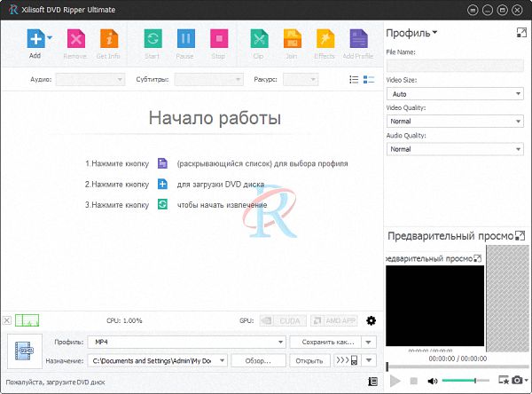The height and width of the screenshot is (394, 532).
Task: Click the destination path field
Action: [158, 360]
